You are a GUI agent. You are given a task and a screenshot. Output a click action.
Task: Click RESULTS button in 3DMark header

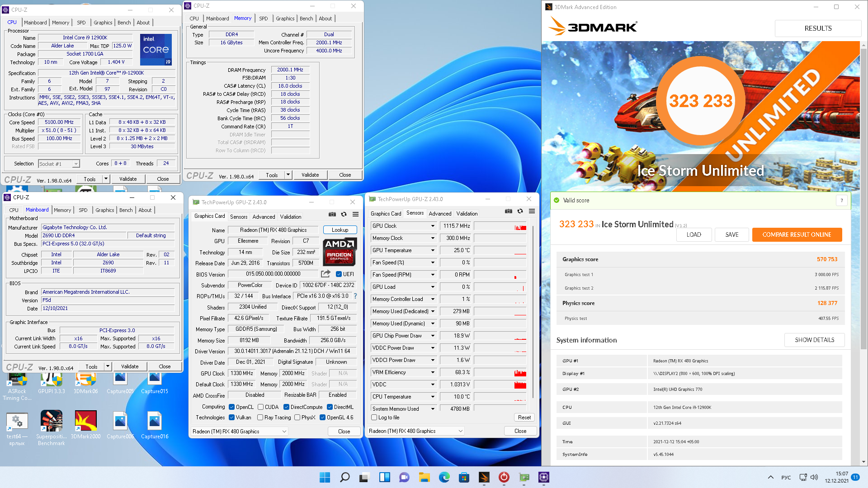tap(818, 28)
